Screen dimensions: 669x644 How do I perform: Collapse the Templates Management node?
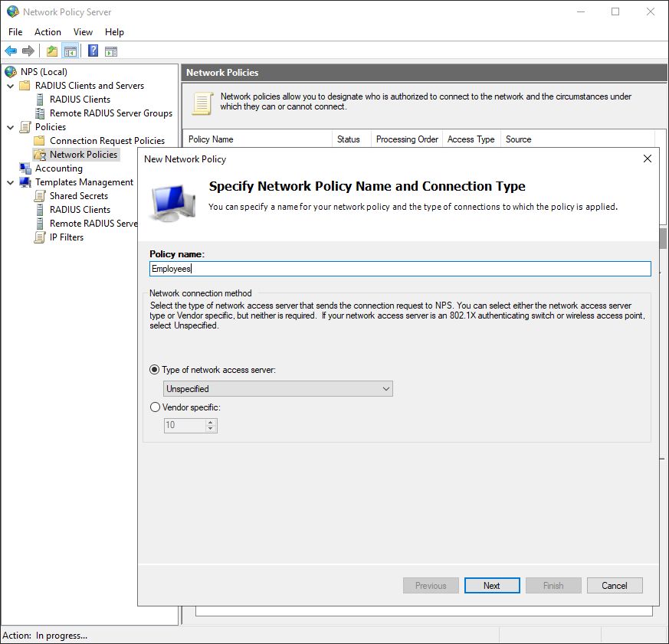(11, 182)
